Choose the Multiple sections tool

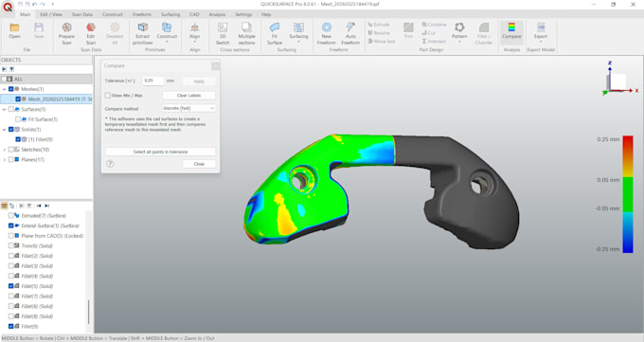(246, 33)
